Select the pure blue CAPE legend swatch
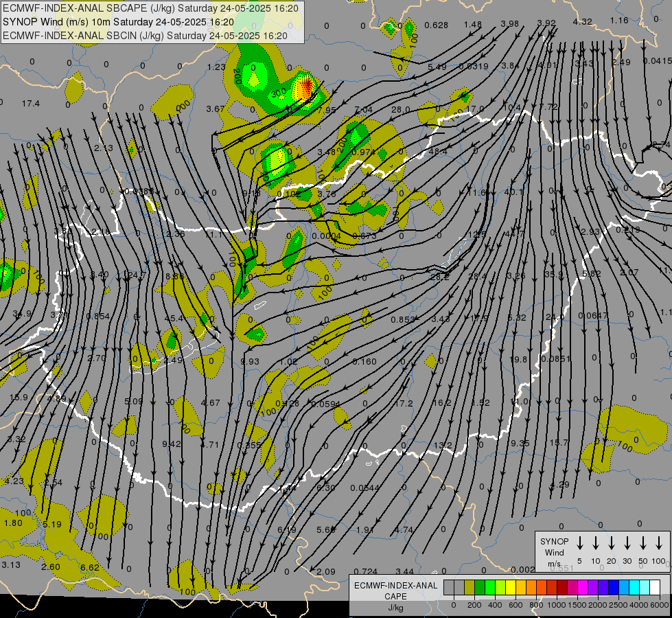 [x=614, y=587]
